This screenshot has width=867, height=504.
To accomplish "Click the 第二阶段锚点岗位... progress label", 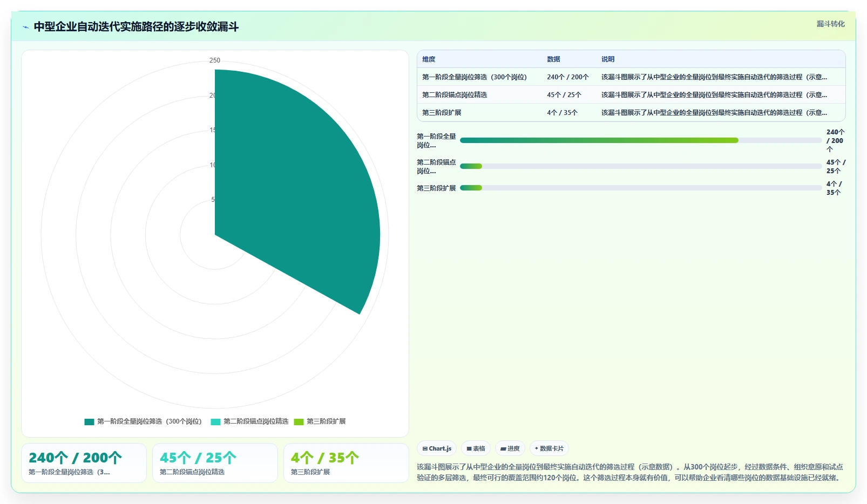I will (436, 167).
